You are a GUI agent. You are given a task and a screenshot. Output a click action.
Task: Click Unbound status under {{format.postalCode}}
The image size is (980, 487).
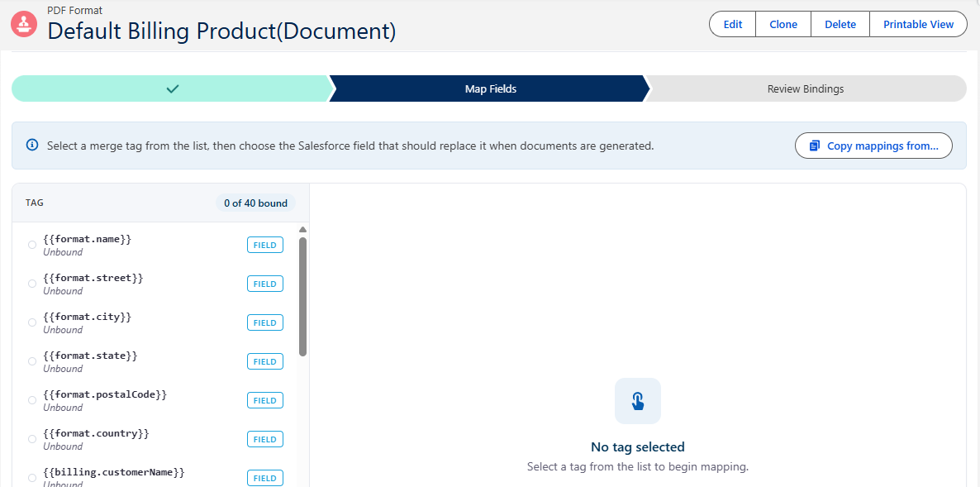coord(63,408)
